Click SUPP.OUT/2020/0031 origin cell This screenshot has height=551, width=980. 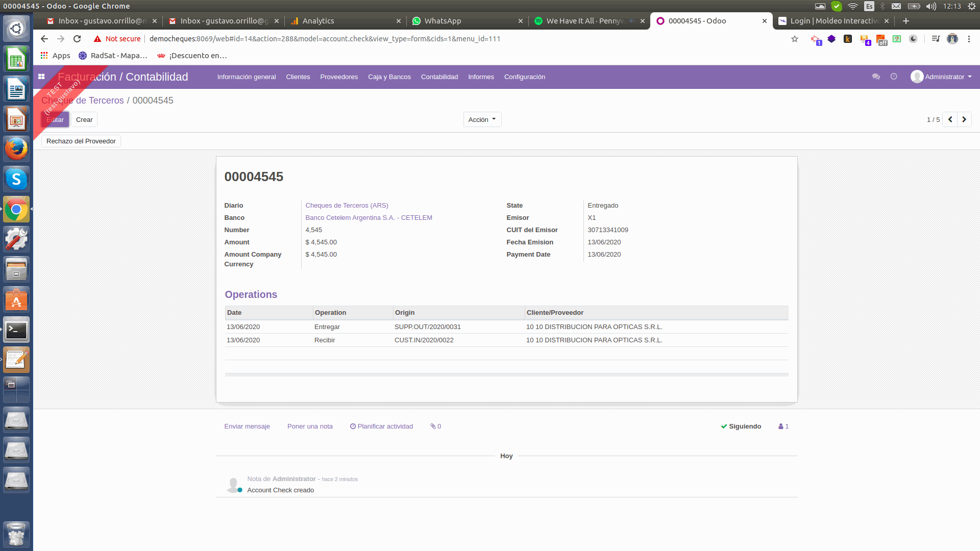click(427, 327)
